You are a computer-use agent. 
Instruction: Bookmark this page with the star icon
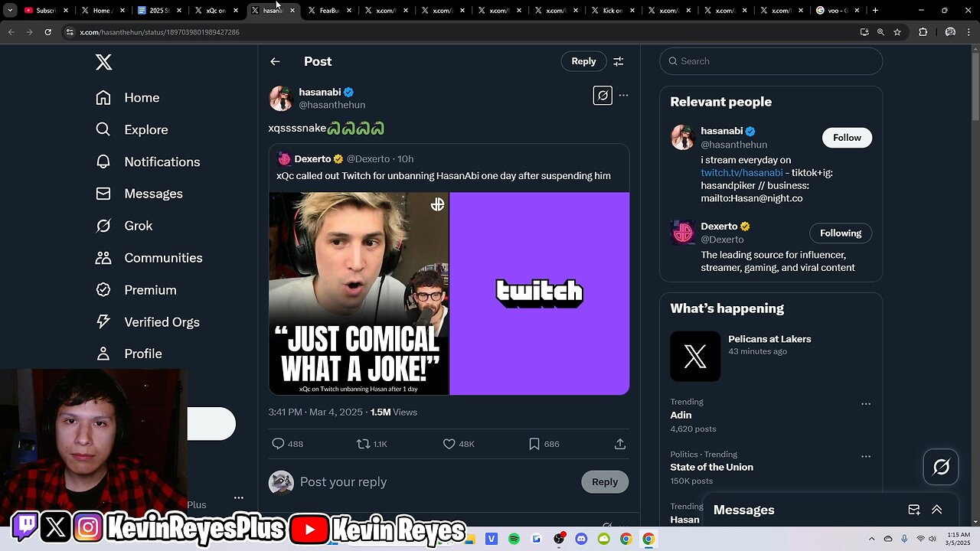coord(897,32)
